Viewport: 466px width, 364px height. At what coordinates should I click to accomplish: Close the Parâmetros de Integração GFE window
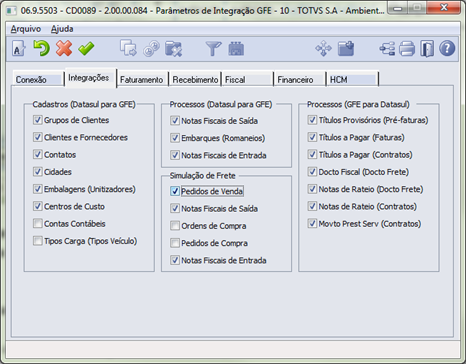[x=444, y=9]
